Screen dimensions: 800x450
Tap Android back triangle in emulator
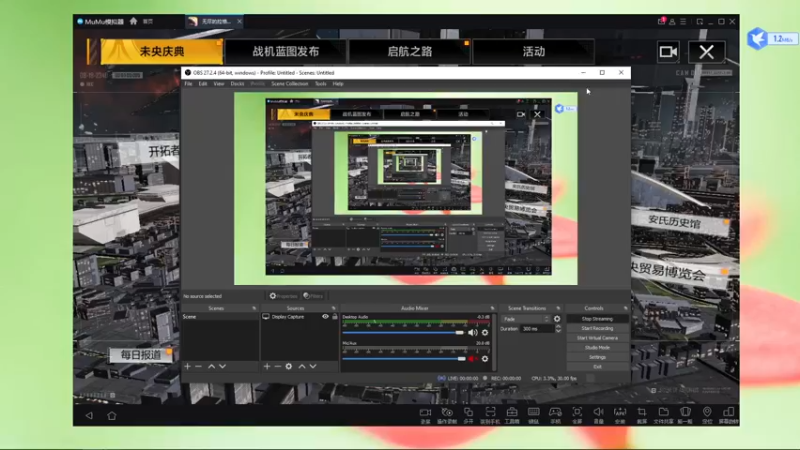coord(89,415)
